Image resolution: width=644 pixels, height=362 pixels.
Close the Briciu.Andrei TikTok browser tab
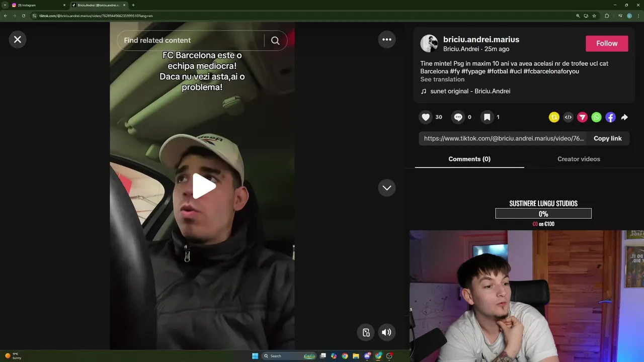tap(124, 5)
